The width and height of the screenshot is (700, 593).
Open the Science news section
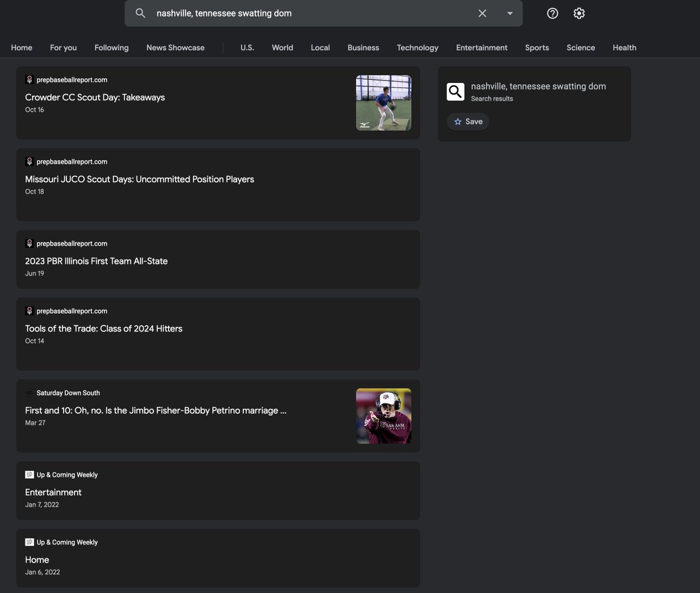click(x=581, y=48)
